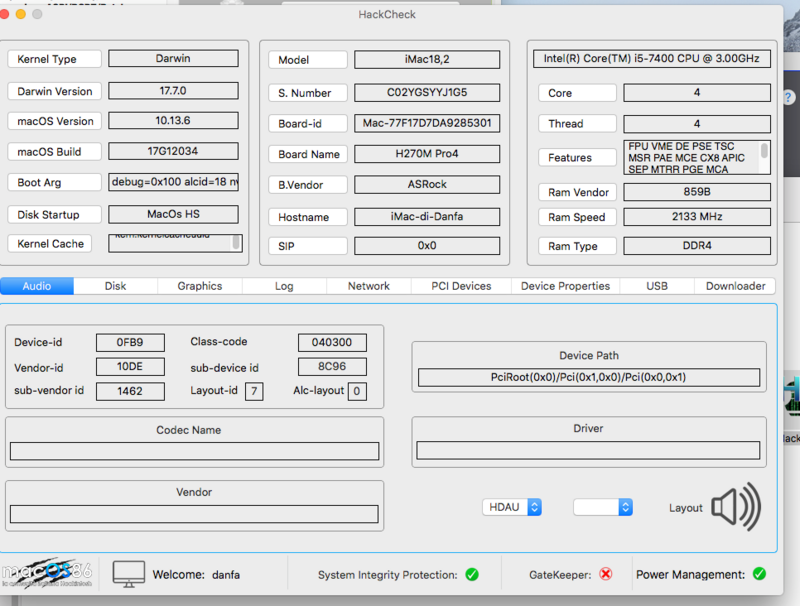
Task: Open the empty dropdown beside HDAU
Action: point(603,507)
